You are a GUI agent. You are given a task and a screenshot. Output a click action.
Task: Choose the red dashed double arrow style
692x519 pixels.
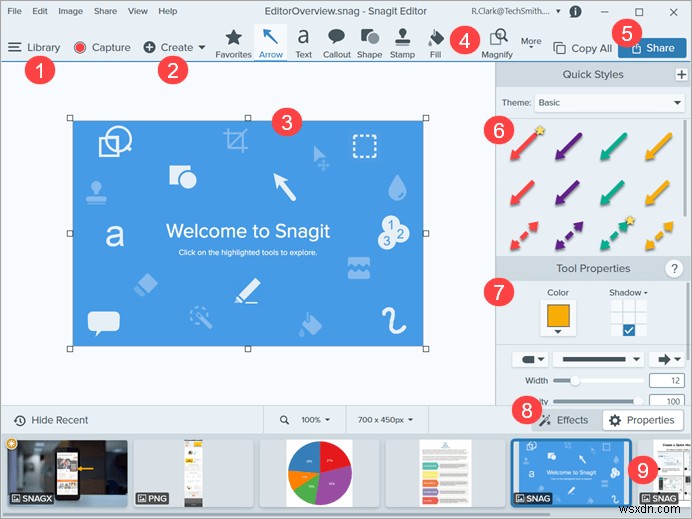tap(524, 236)
